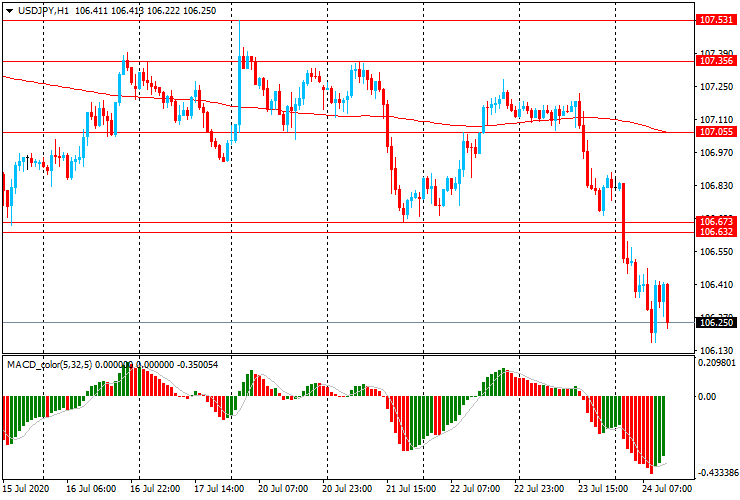
Task: Select the 106.673 red price level label
Action: [716, 221]
